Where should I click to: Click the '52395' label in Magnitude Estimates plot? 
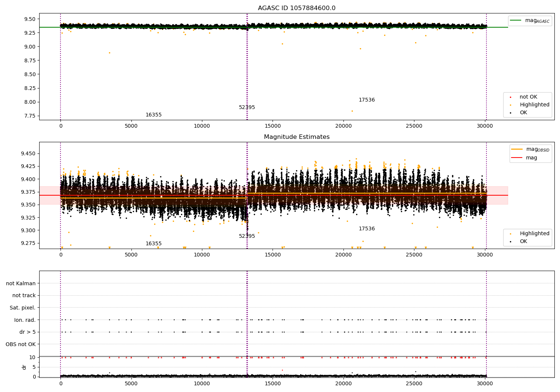point(247,236)
